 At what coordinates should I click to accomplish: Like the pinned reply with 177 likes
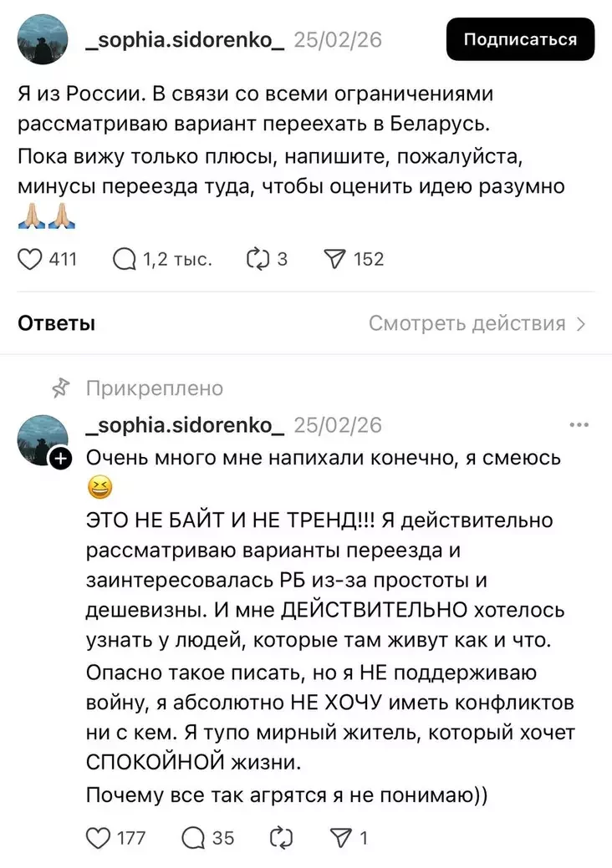[99, 837]
